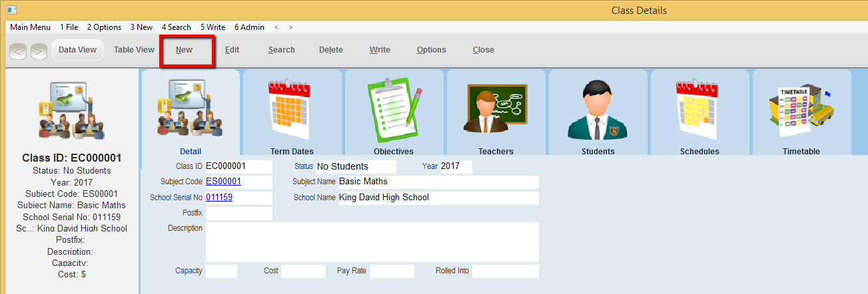The height and width of the screenshot is (294, 868).
Task: Click the Capacity input field
Action: pos(221,271)
